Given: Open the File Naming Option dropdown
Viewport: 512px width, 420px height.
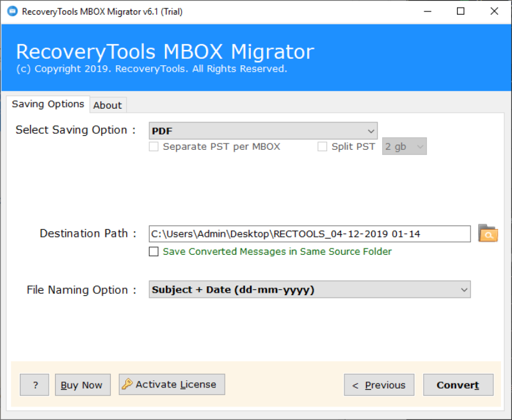Looking at the screenshot, I should (310, 289).
